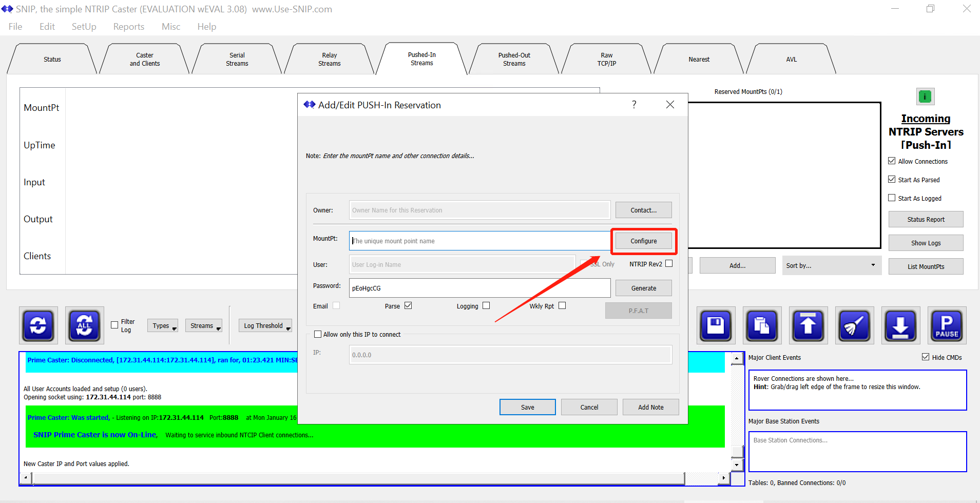The image size is (980, 503).
Task: Click the broom clear log icon
Action: pyautogui.click(x=854, y=325)
